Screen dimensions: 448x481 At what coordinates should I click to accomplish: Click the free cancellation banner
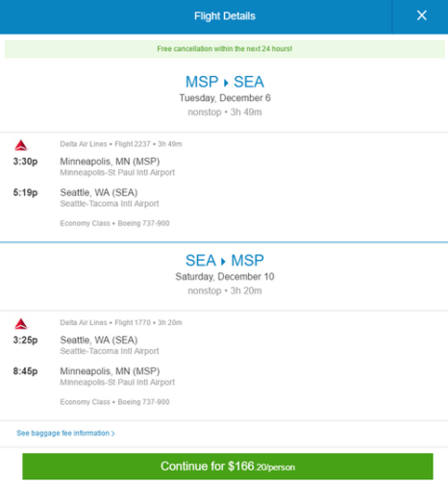(x=224, y=49)
